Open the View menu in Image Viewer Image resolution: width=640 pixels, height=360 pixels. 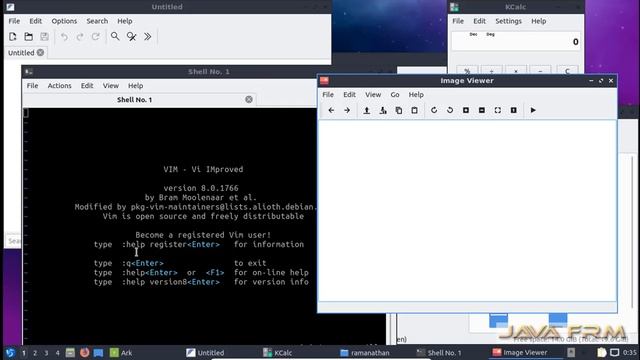click(x=373, y=94)
